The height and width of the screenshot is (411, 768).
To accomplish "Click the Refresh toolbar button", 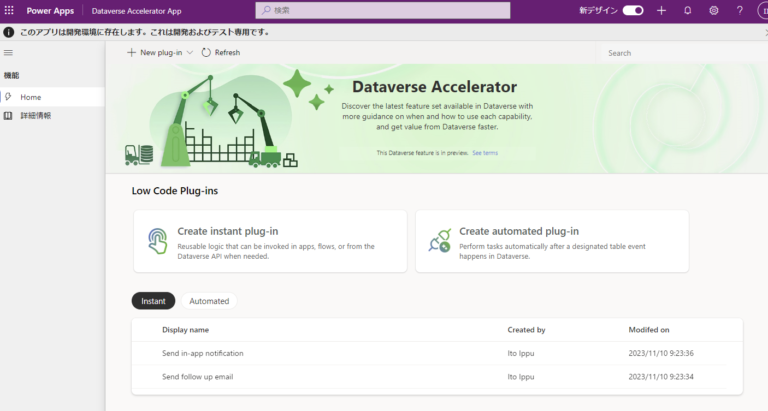I will 221,53.
